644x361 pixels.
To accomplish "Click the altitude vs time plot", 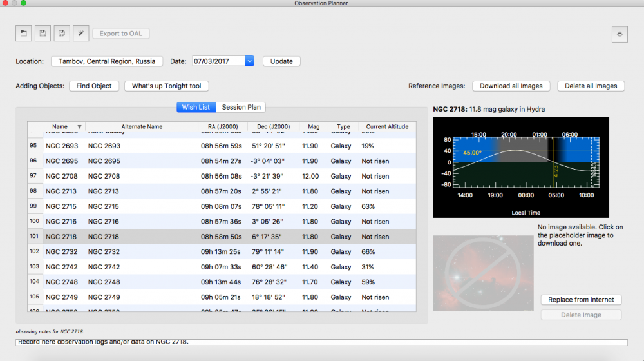I will tap(521, 168).
